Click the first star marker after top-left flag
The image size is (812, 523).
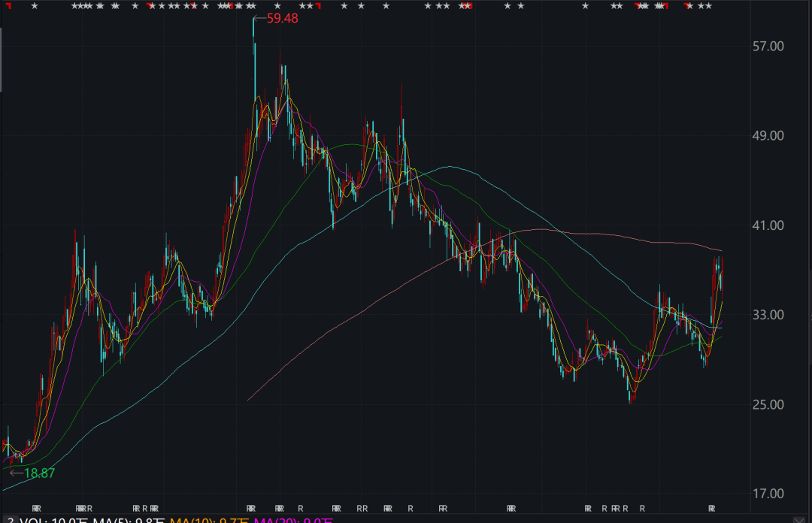pyautogui.click(x=33, y=7)
